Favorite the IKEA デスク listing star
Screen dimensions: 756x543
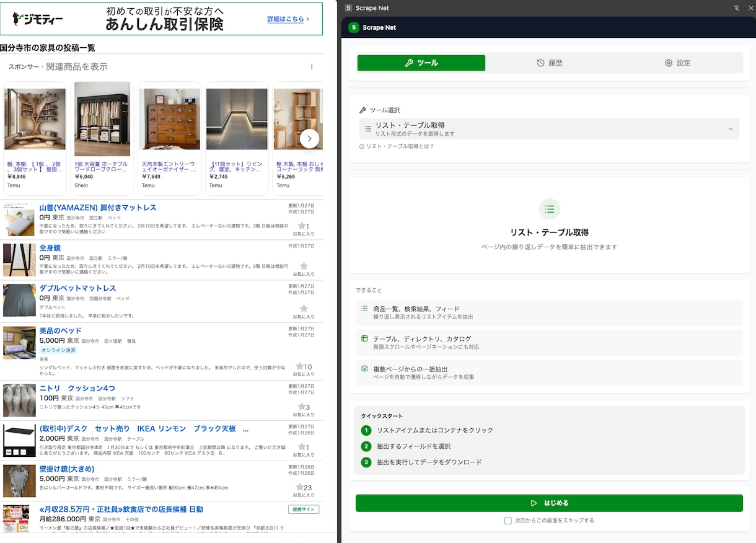pyautogui.click(x=302, y=447)
